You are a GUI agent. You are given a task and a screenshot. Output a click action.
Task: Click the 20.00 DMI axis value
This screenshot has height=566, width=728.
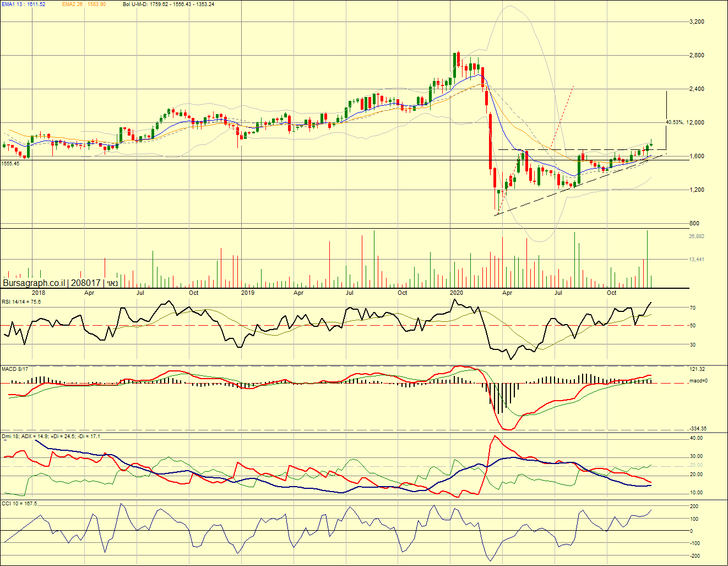(696, 475)
